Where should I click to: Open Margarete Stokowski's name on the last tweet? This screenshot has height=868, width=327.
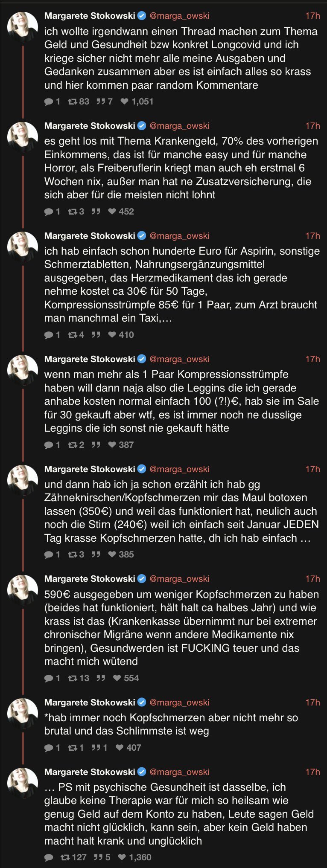coord(90,772)
